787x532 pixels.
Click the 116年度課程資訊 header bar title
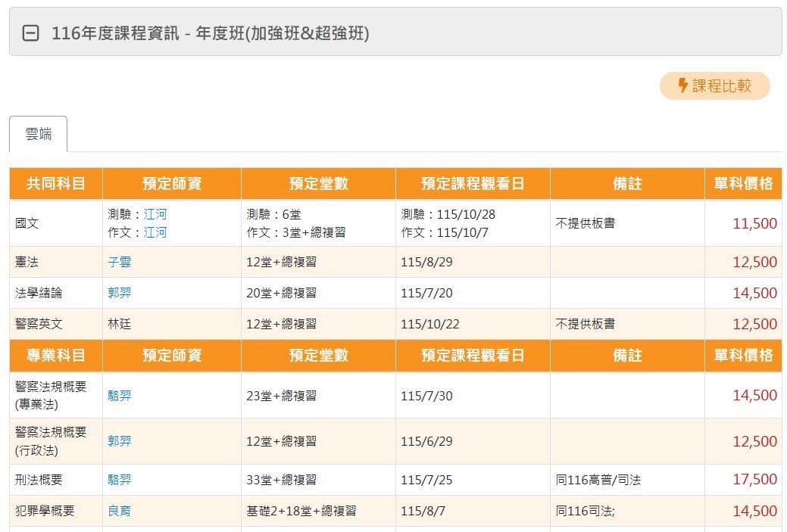point(211,33)
